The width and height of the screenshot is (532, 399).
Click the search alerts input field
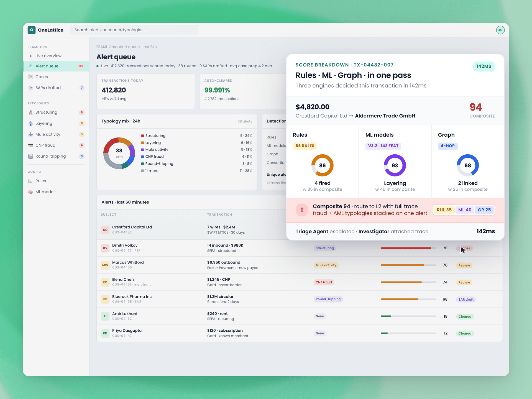(134, 30)
